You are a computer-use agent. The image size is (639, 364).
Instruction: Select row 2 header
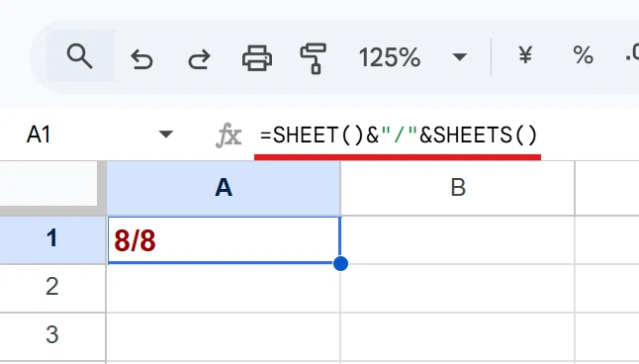tap(52, 288)
